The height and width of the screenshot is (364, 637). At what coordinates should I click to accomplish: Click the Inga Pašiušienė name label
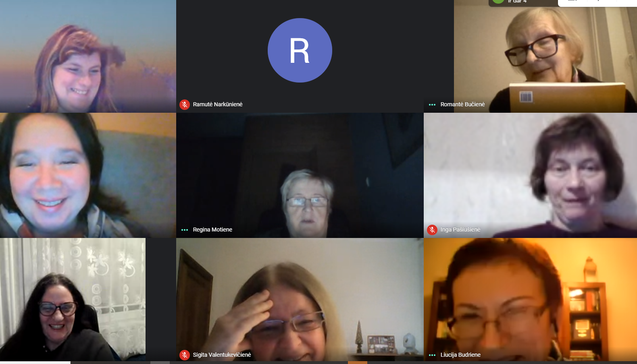(x=460, y=230)
